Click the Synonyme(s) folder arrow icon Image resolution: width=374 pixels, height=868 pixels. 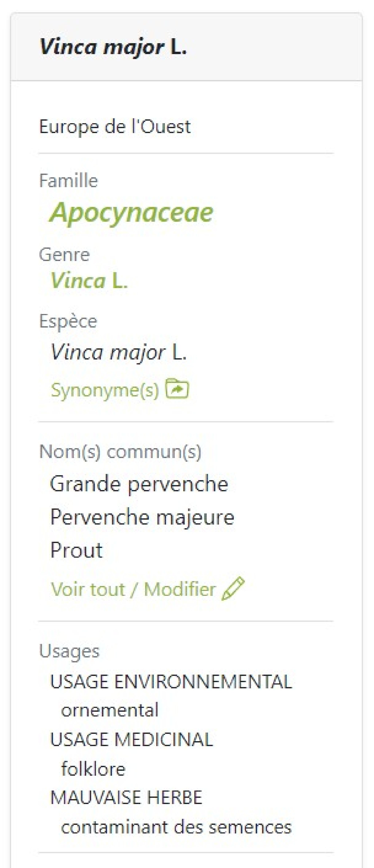[x=177, y=389]
